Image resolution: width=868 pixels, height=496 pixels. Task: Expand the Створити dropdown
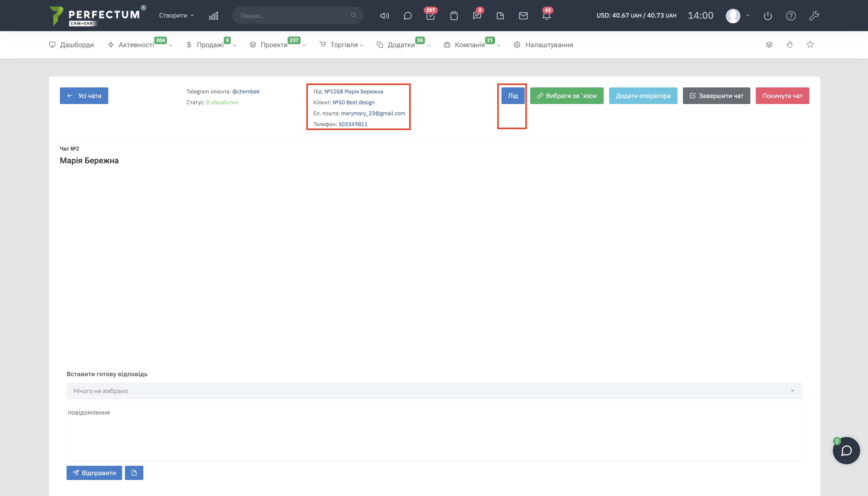176,15
